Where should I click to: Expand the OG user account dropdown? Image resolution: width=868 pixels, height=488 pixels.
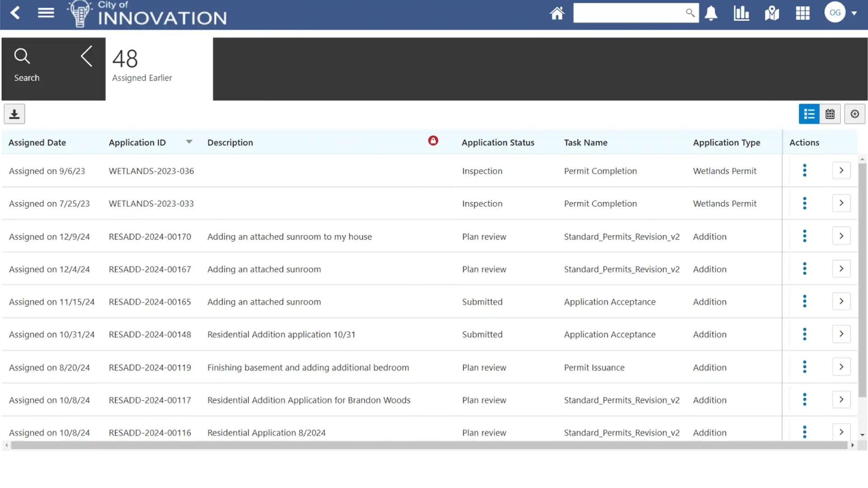(x=854, y=13)
